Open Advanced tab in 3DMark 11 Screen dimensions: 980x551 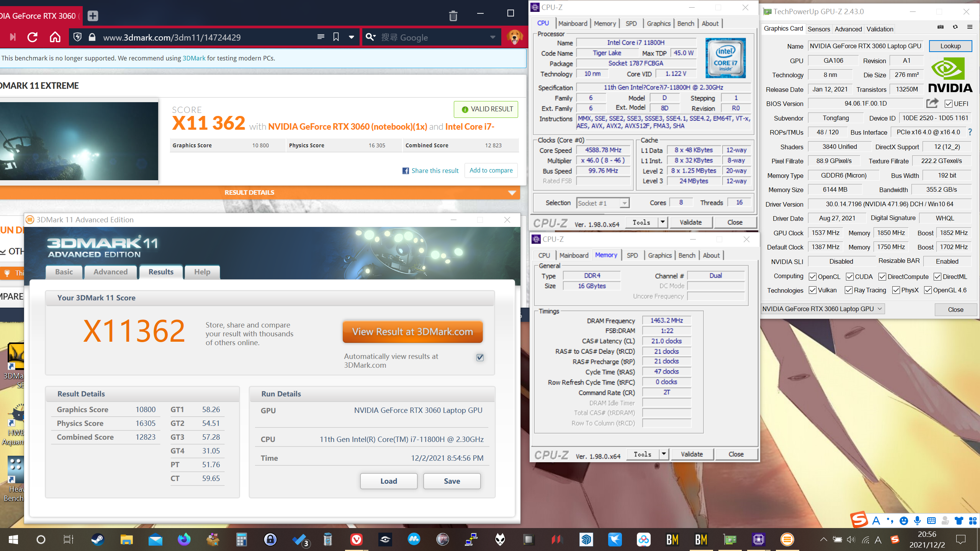[110, 272]
